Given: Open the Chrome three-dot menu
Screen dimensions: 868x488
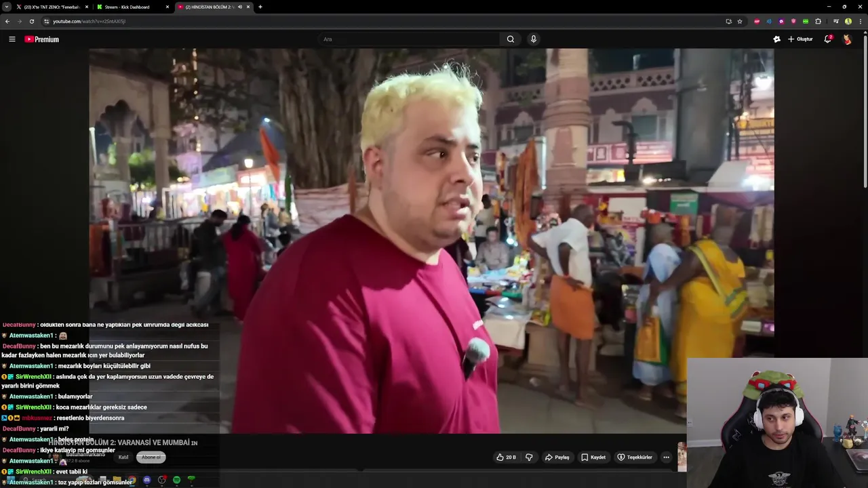Looking at the screenshot, I should 861,21.
